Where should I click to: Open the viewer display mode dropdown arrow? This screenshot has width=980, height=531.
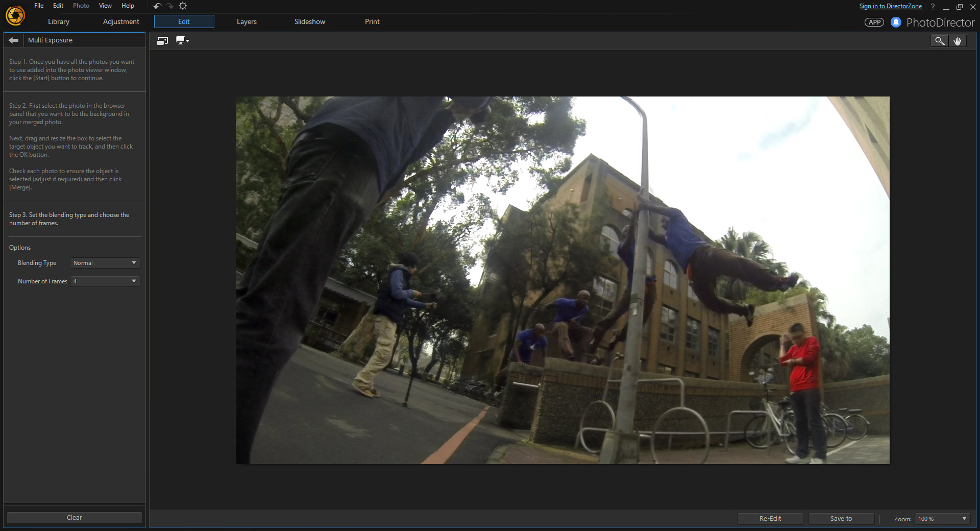click(x=188, y=40)
